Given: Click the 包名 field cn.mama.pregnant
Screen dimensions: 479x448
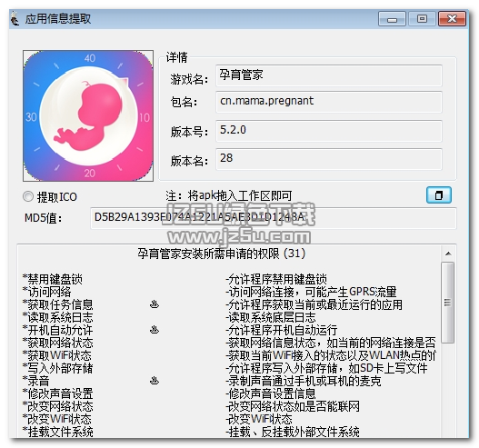Looking at the screenshot, I should [329, 102].
